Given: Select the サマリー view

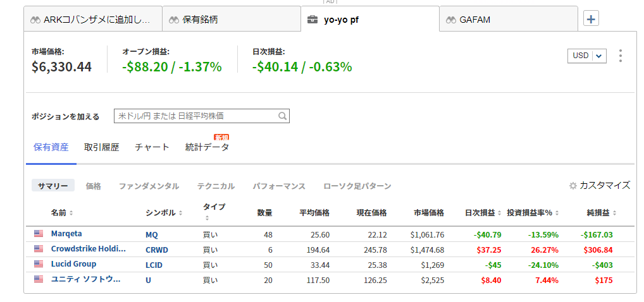Looking at the screenshot, I should [53, 186].
